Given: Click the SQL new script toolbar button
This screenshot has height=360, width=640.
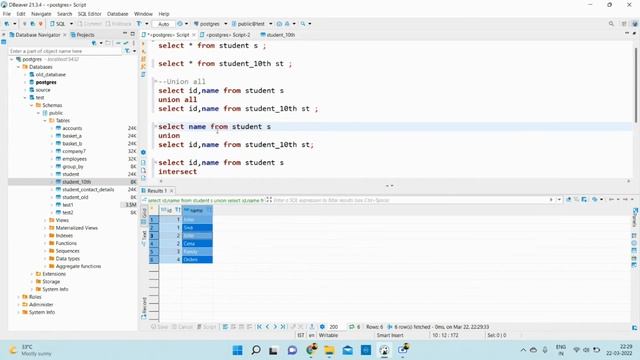Looking at the screenshot, I should point(58,24).
